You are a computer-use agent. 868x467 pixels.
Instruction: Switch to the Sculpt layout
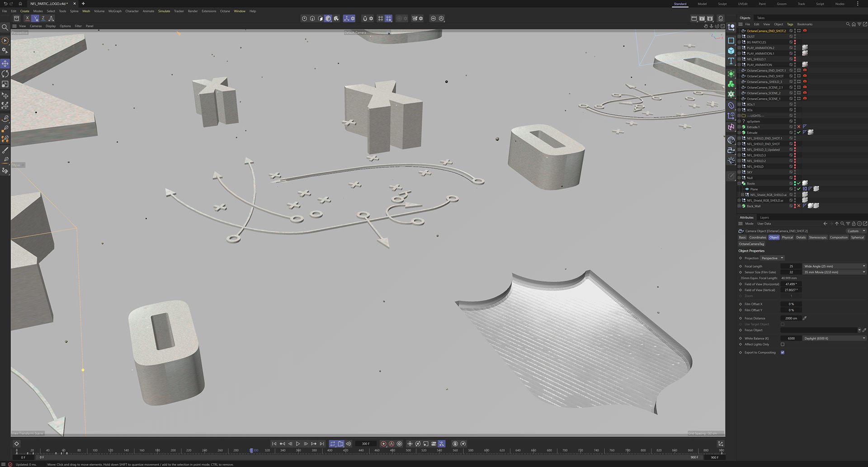pyautogui.click(x=722, y=4)
